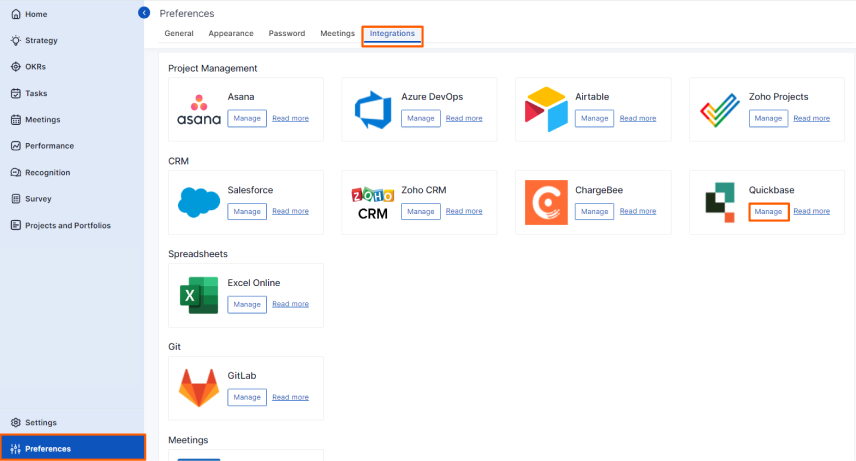Click Manage for GitLab
Screen dimensions: 856x461
[247, 397]
